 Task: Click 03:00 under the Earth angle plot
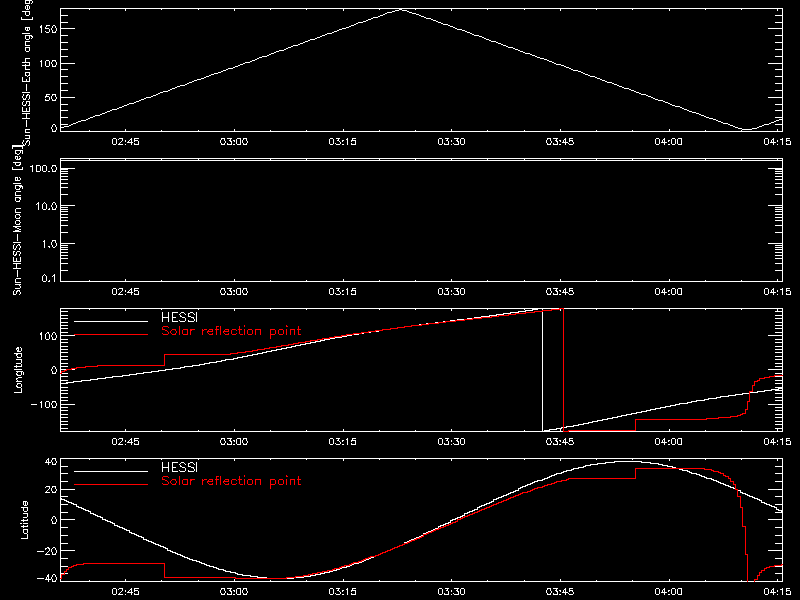pyautogui.click(x=234, y=141)
